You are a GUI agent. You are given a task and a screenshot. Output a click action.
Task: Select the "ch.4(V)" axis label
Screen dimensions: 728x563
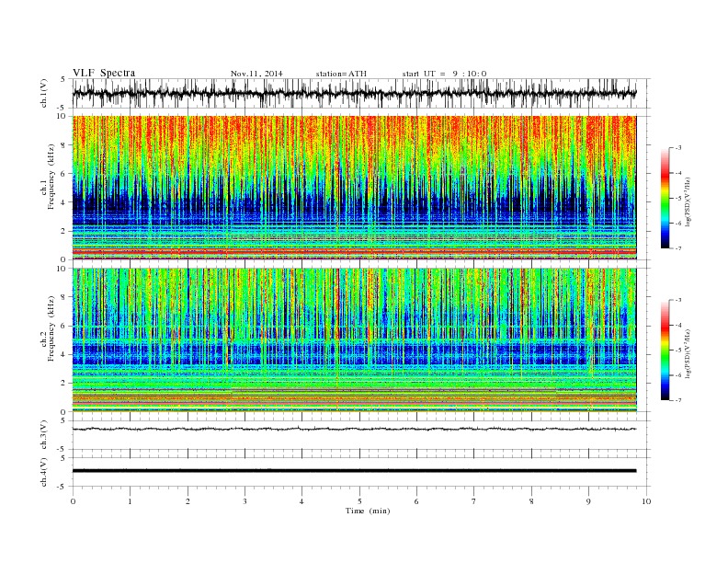tap(44, 473)
